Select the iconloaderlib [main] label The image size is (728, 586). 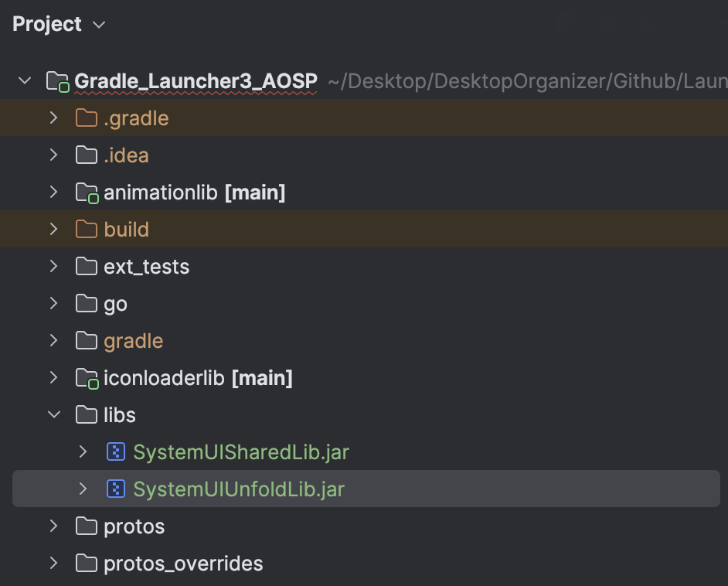click(199, 379)
